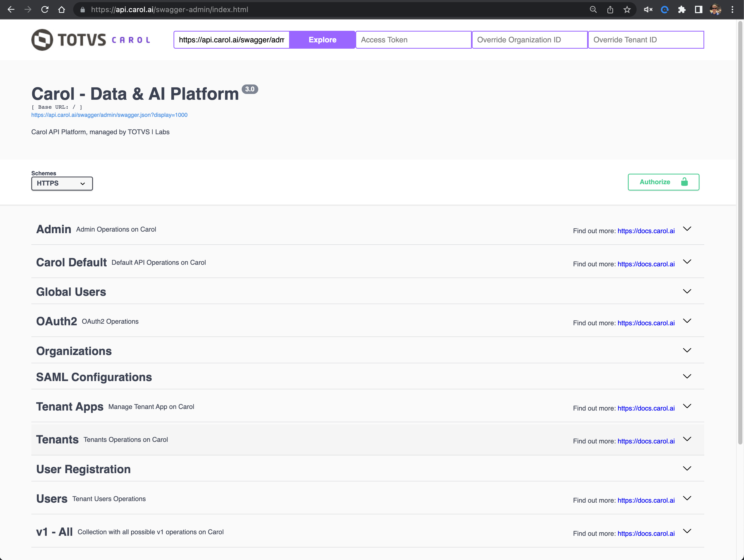The height and width of the screenshot is (560, 744).
Task: Toggle the browser side panel icon
Action: (699, 9)
